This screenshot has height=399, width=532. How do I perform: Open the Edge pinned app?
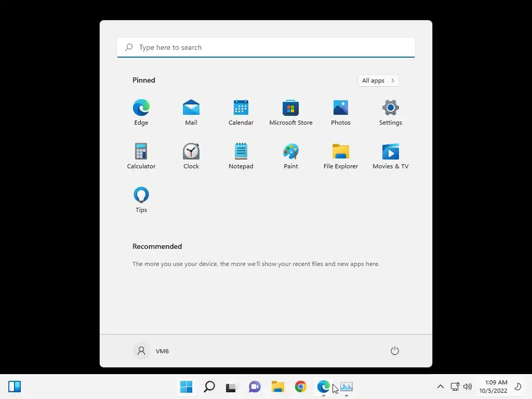pos(141,113)
